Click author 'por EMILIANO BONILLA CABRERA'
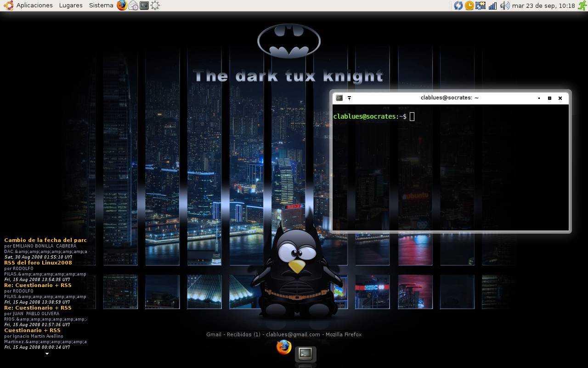This screenshot has height=368, width=588. click(40, 246)
